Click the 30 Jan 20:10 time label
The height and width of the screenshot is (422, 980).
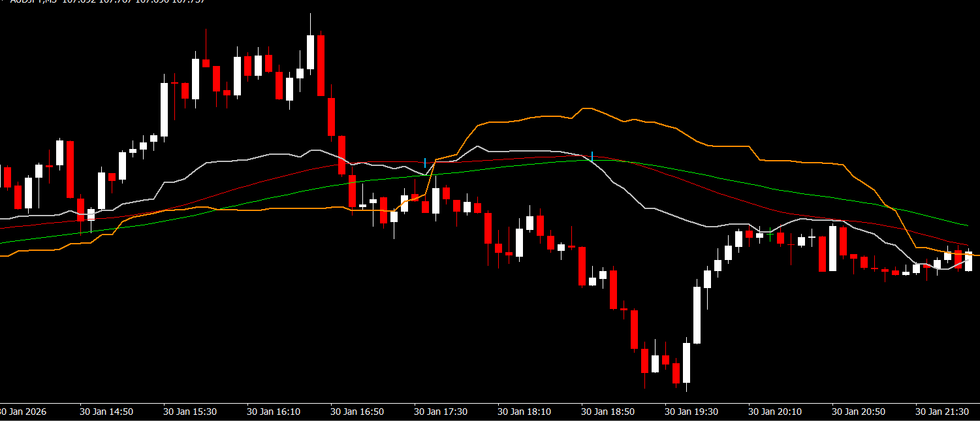[775, 412]
